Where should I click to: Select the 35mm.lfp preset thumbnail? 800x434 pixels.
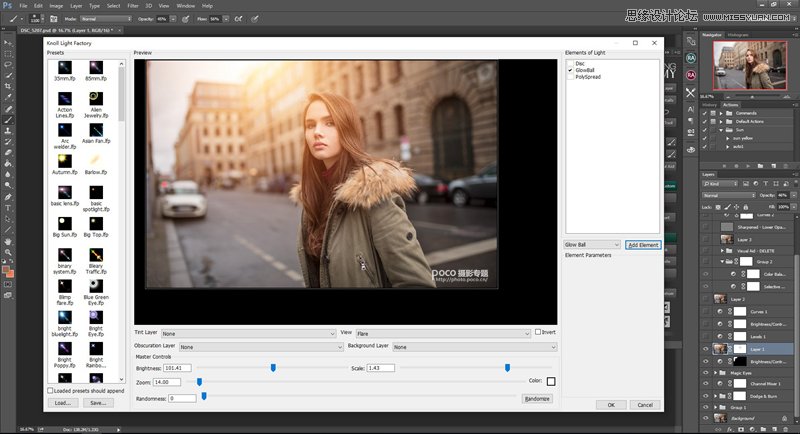(64, 68)
